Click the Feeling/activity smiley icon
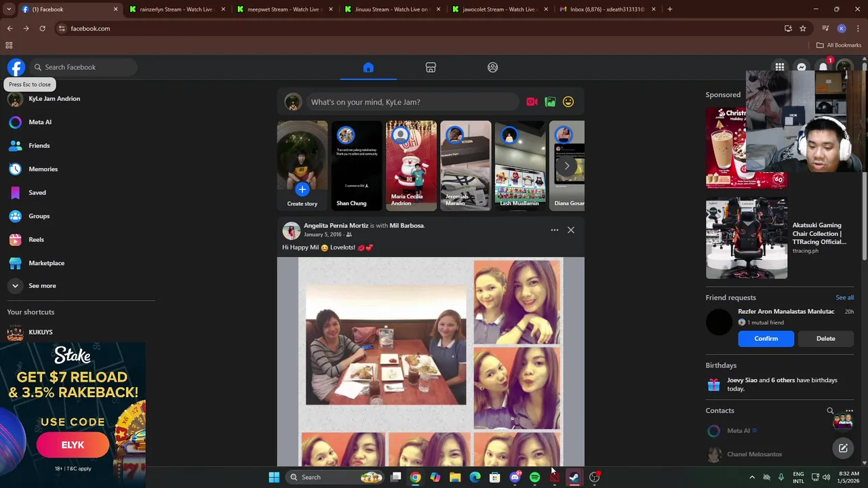 568,102
